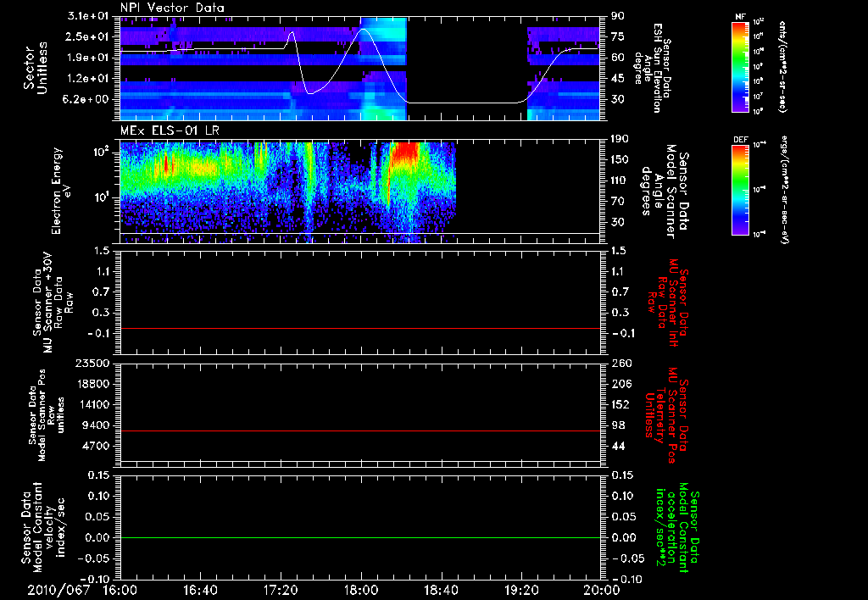Click the '44' telemetry tick label
Viewport: 868px width, 600px height.
coord(618,446)
